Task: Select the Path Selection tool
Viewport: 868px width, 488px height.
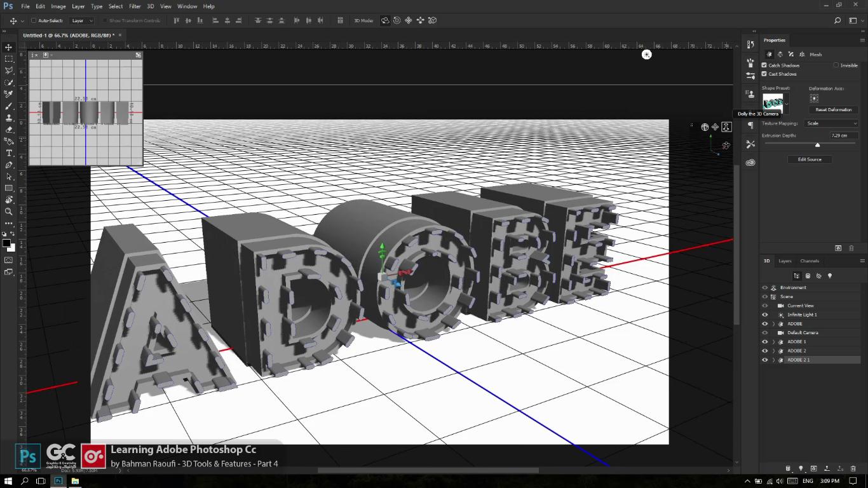Action: tap(9, 177)
